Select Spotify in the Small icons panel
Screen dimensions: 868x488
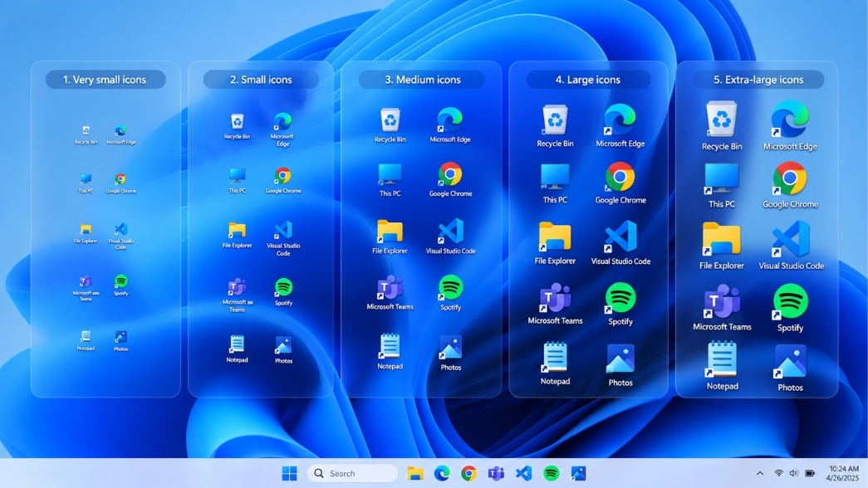(283, 292)
